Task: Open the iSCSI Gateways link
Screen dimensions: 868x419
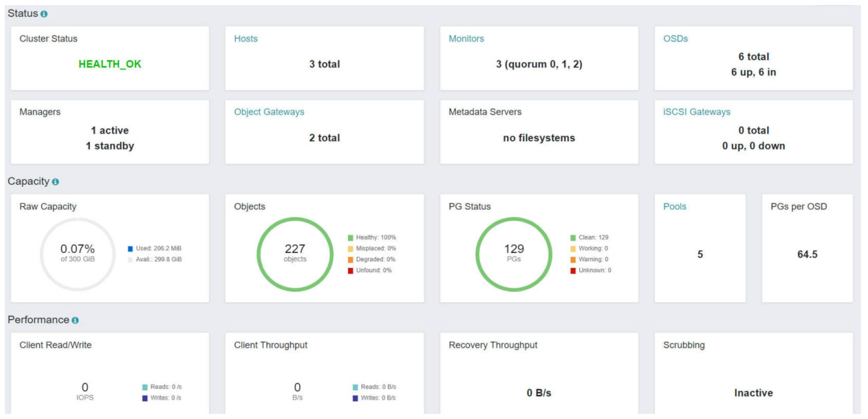Action: click(x=696, y=112)
